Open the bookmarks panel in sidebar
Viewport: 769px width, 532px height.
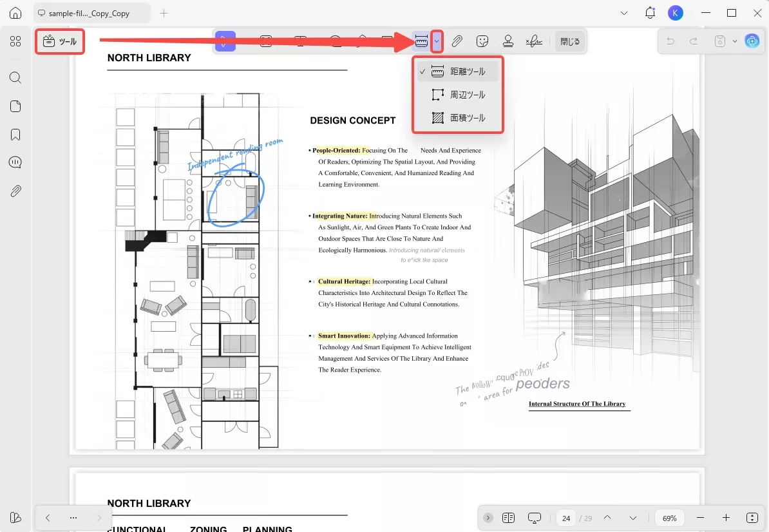click(15, 135)
